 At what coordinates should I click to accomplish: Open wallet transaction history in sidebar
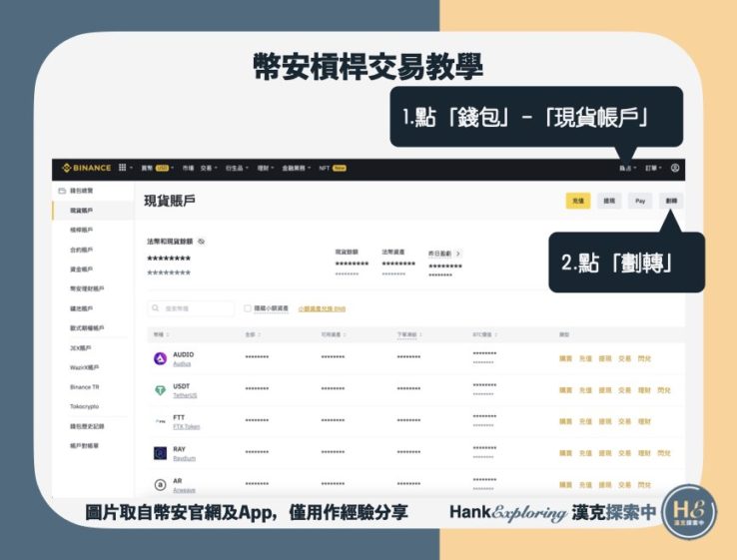pyautogui.click(x=87, y=426)
